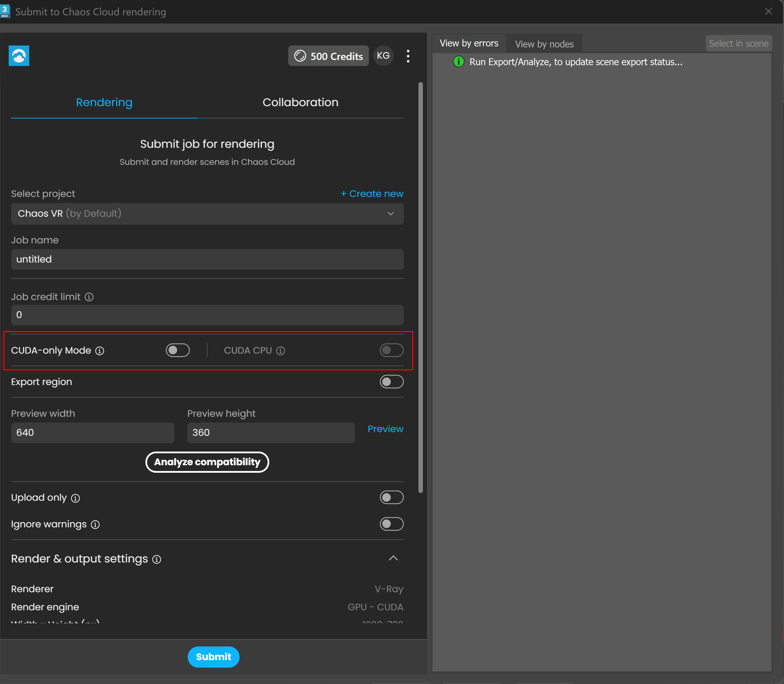Screen dimensions: 784x684
Task: Click the Job credit limit field
Action: 207,315
